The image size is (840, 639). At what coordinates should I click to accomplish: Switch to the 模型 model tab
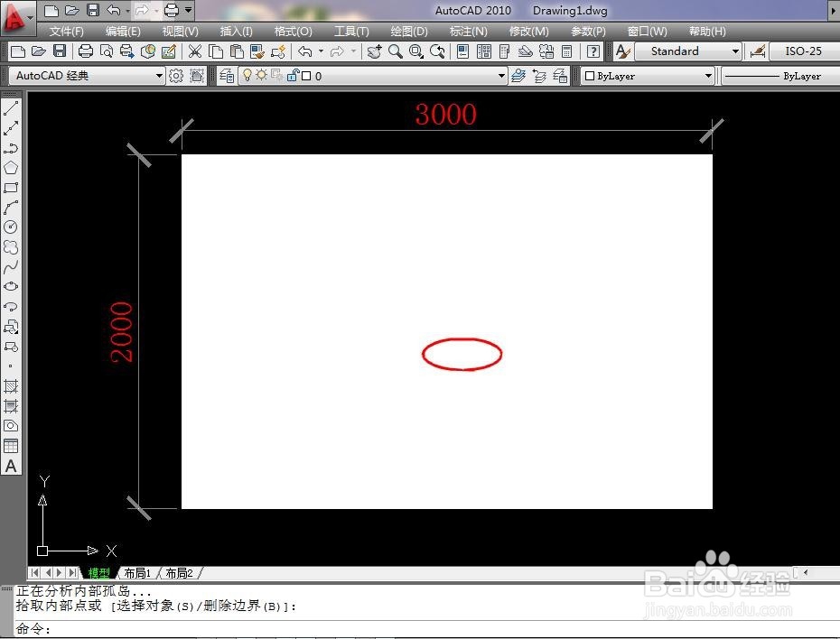pos(98,573)
